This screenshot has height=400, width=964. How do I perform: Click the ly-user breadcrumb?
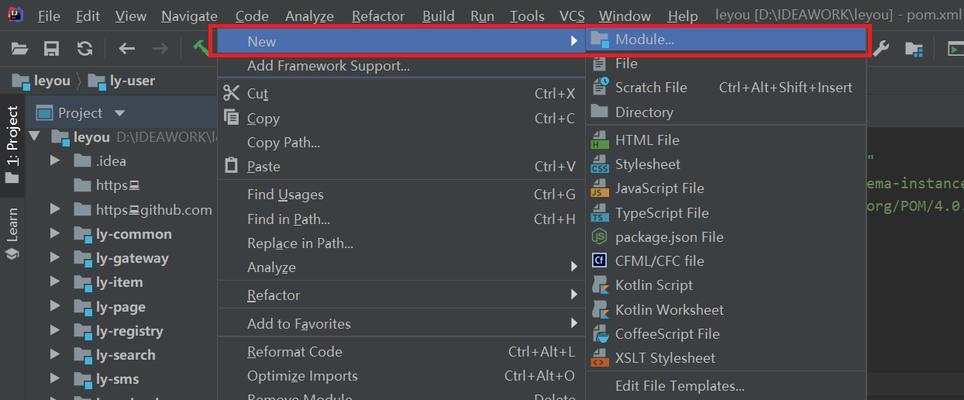(x=122, y=80)
